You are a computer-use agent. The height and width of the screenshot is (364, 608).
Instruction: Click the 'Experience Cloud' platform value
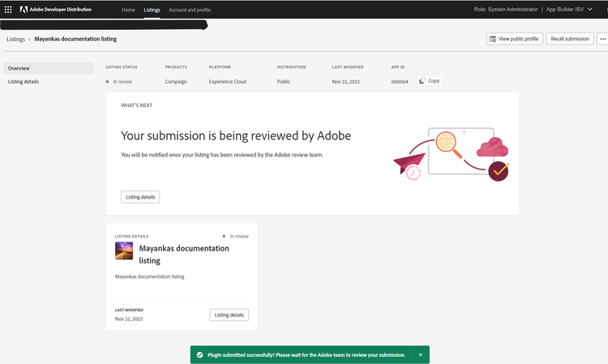(x=228, y=82)
